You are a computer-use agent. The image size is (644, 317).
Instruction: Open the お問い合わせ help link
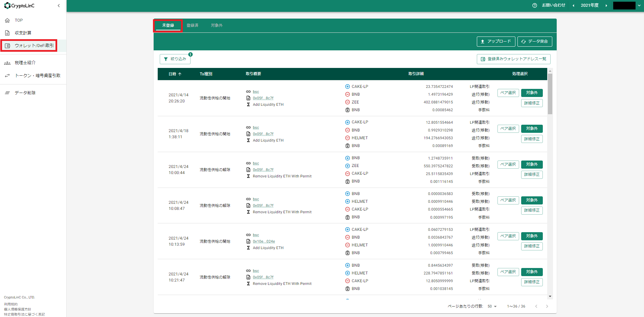[x=549, y=5]
